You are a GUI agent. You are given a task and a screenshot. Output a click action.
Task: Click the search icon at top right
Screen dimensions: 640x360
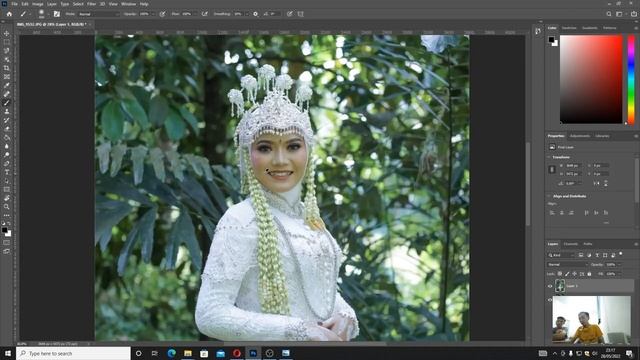609,14
